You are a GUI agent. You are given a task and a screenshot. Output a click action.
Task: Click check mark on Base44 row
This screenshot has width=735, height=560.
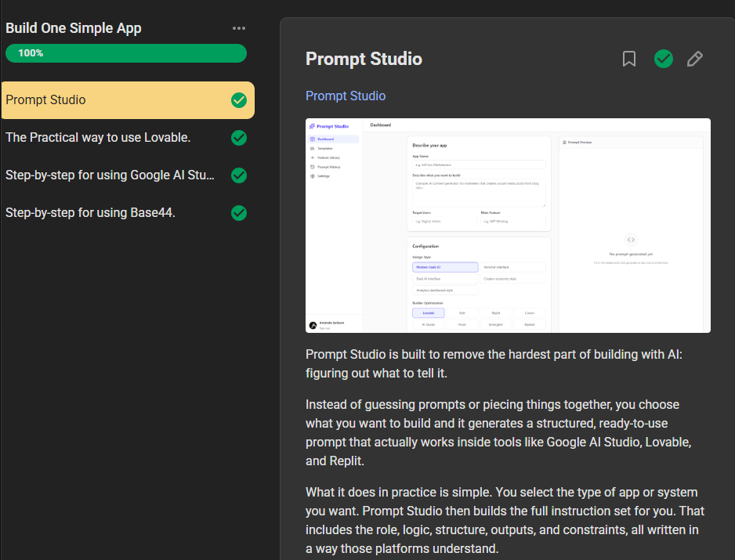click(239, 213)
